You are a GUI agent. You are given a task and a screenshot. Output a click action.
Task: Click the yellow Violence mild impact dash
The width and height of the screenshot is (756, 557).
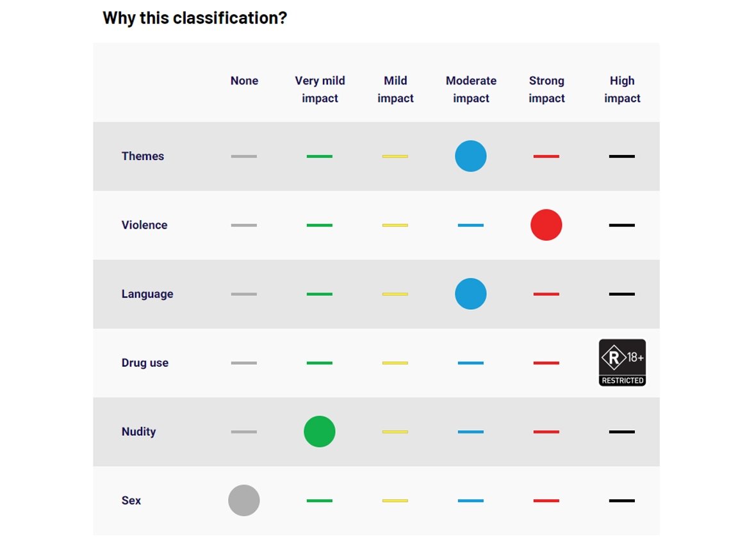coord(395,225)
